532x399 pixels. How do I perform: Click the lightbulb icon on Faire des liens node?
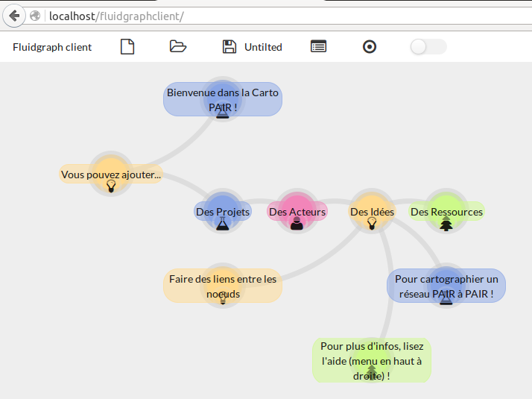(223, 298)
